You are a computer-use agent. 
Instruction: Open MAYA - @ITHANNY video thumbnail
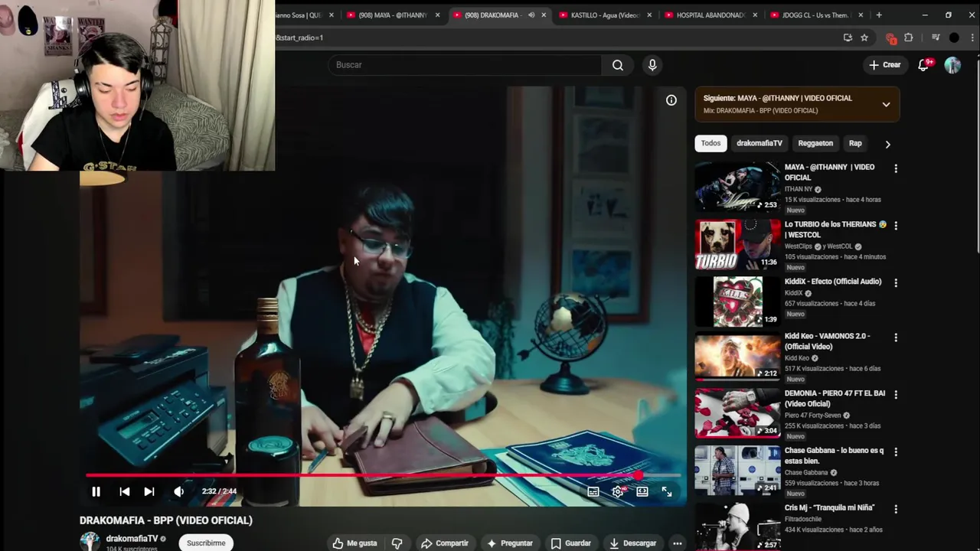737,186
